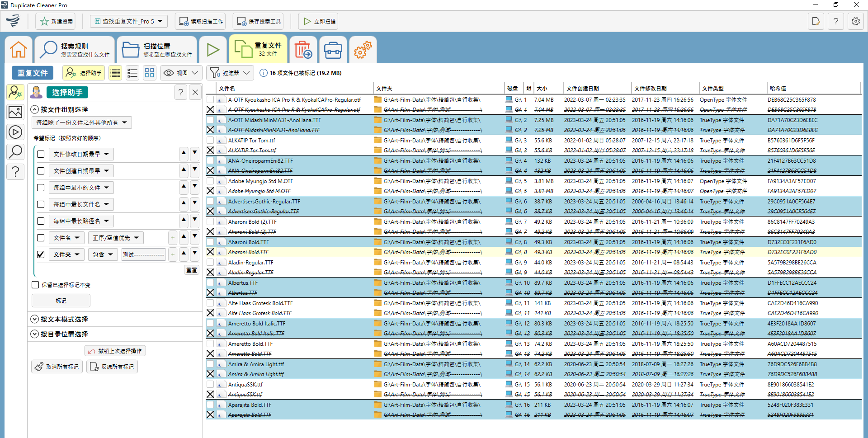Enable the 文件名 rule checkbox
This screenshot has width=868, height=438.
[x=41, y=238]
